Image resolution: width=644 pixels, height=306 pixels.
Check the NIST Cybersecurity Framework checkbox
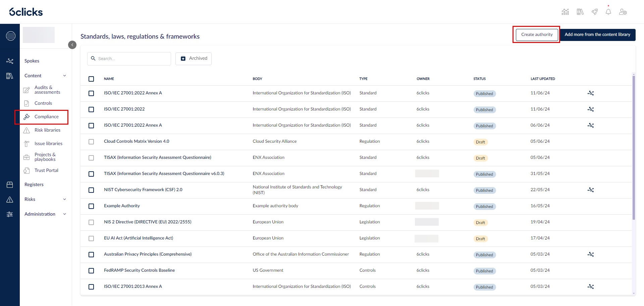[x=91, y=190]
